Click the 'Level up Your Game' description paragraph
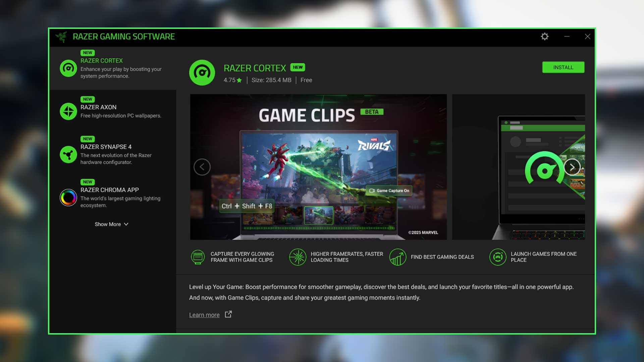Screen dimensions: 644x362 pos(381,292)
